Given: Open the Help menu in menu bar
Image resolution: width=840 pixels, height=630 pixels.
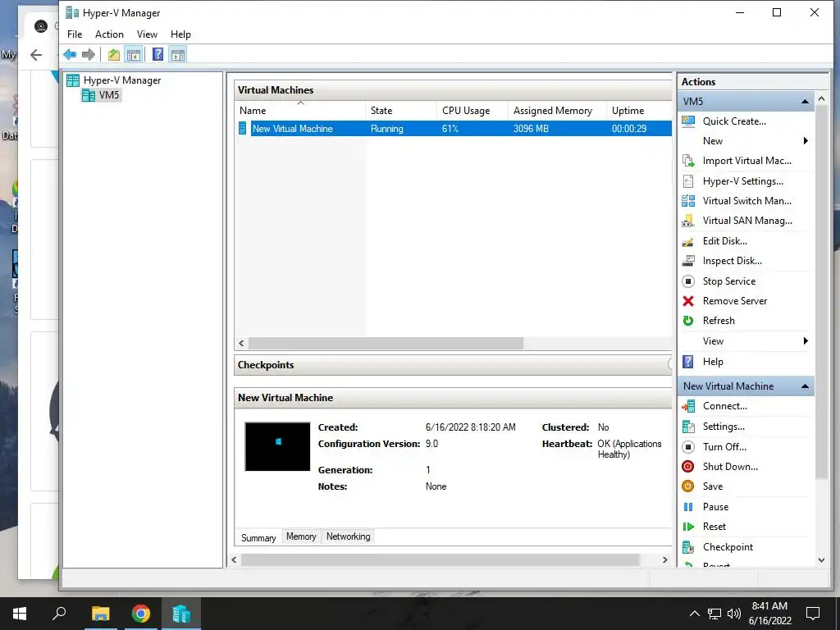Looking at the screenshot, I should pos(180,34).
